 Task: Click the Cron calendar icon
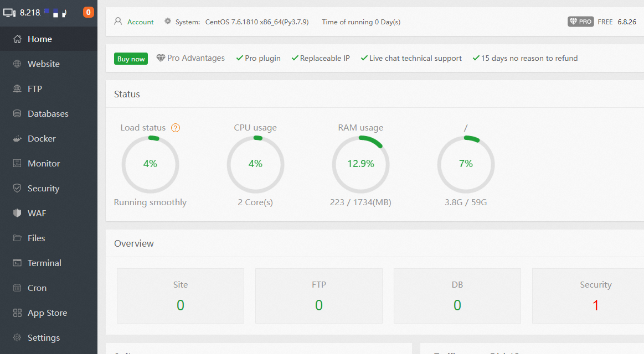(17, 288)
